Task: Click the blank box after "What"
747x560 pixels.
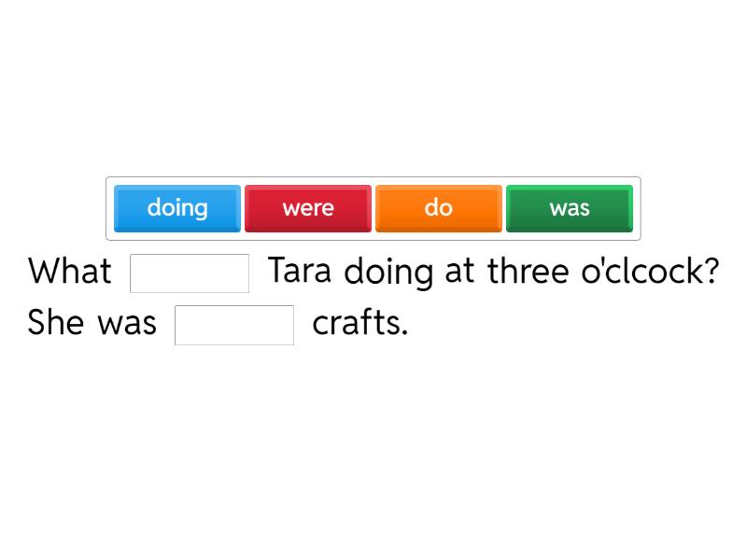Action: click(x=190, y=273)
